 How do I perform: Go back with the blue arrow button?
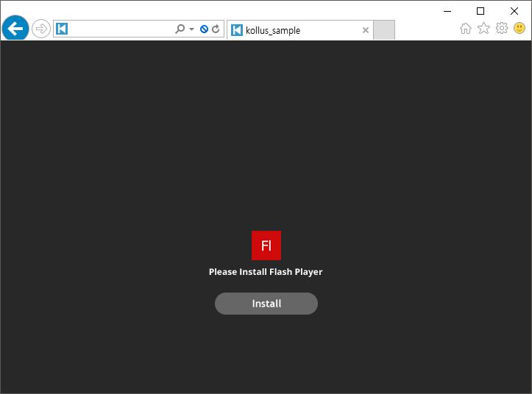[15, 29]
